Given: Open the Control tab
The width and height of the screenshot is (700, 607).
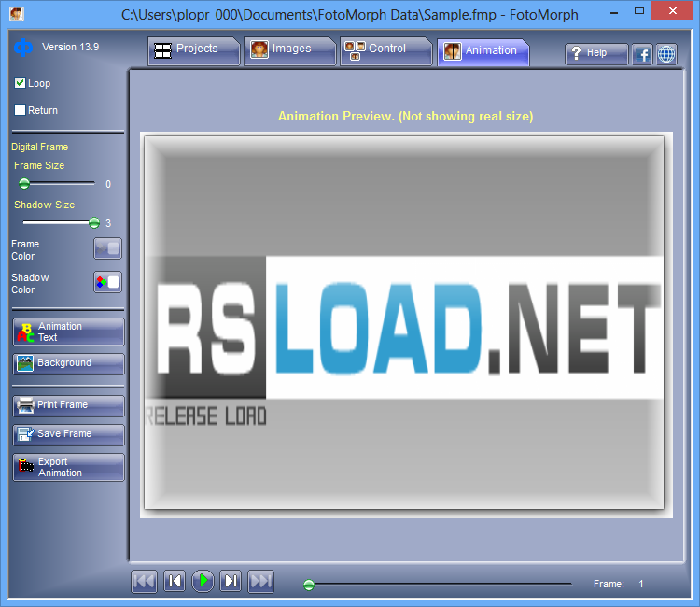Looking at the screenshot, I should (386, 51).
